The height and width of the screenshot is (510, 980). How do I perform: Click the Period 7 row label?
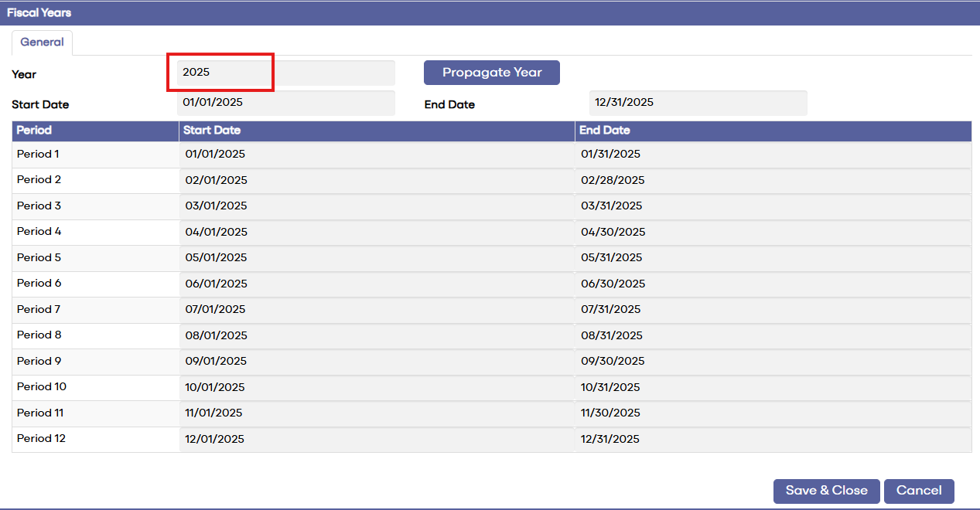tap(39, 309)
